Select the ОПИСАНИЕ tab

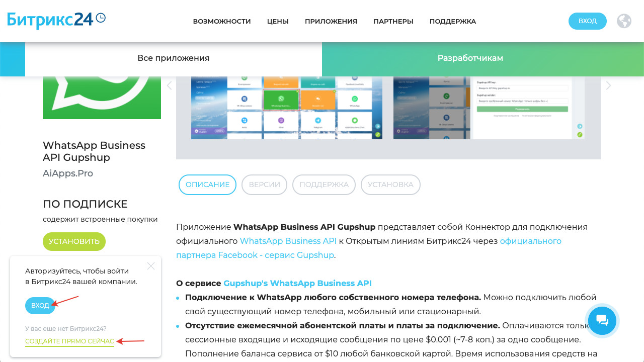207,185
